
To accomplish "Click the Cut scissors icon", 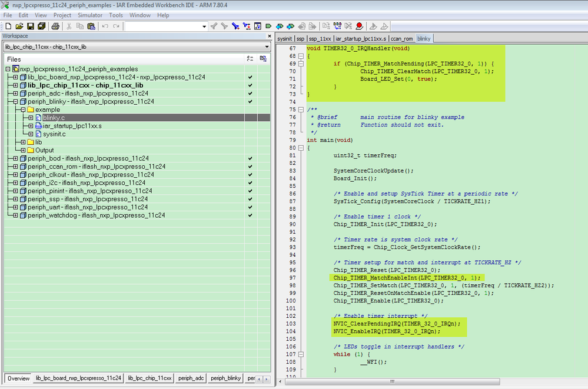I will point(69,26).
